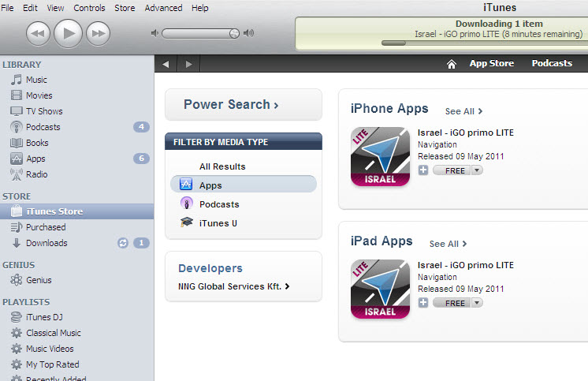The height and width of the screenshot is (381, 588).
Task: Click the plus icon beside iPhone app
Action: point(423,170)
